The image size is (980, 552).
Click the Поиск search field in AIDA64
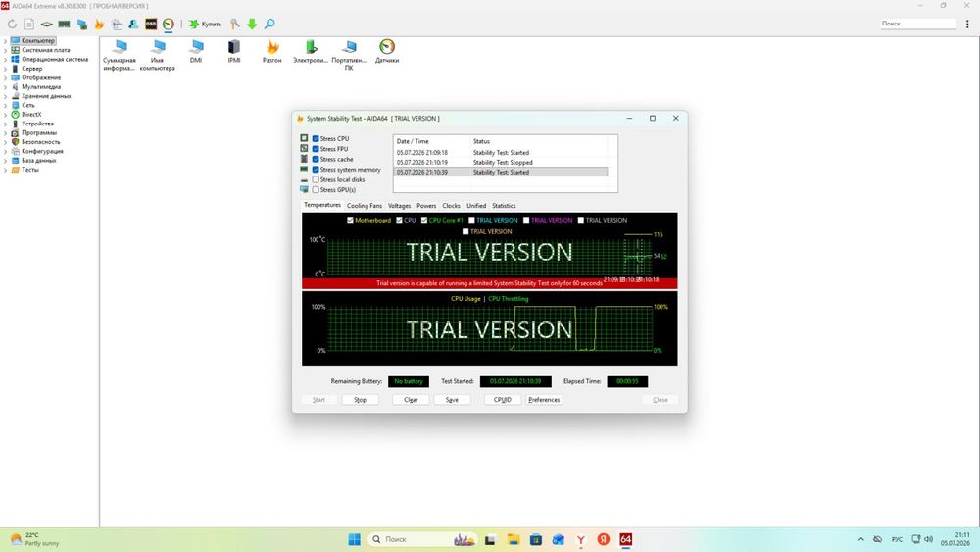click(x=917, y=24)
